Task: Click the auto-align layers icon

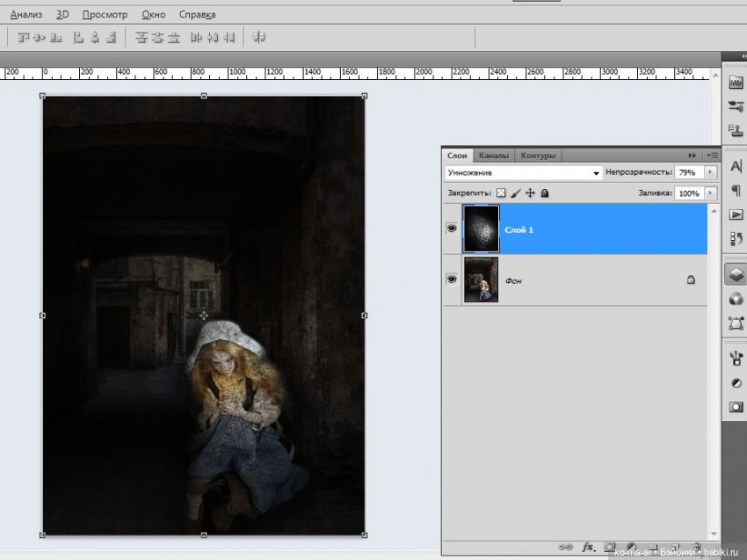Action: pos(259,38)
